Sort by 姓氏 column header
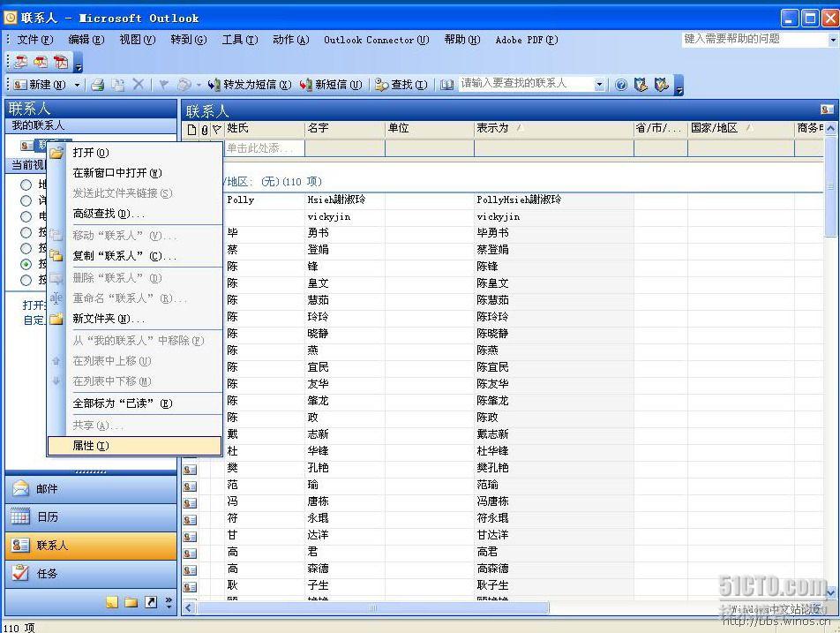Image resolution: width=840 pixels, height=633 pixels. (265, 128)
